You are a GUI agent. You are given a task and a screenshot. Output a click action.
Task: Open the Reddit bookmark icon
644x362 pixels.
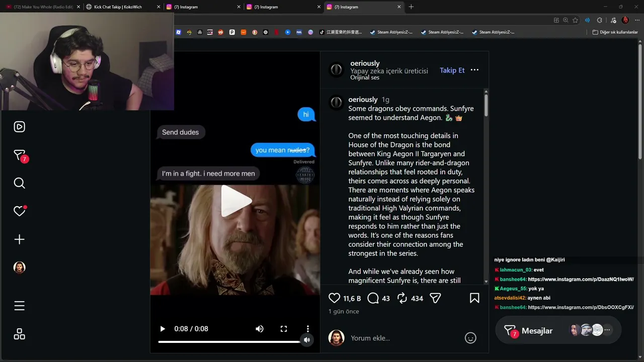[x=220, y=32]
